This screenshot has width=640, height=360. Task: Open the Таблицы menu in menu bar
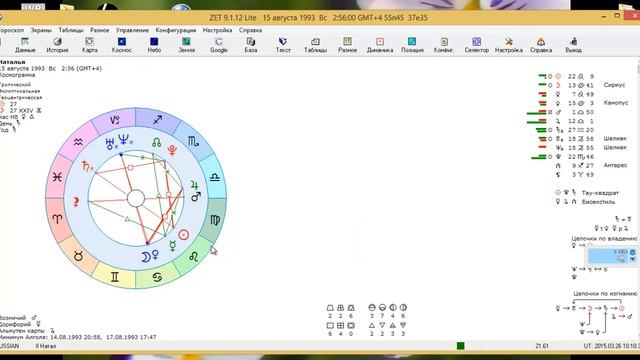pos(71,30)
